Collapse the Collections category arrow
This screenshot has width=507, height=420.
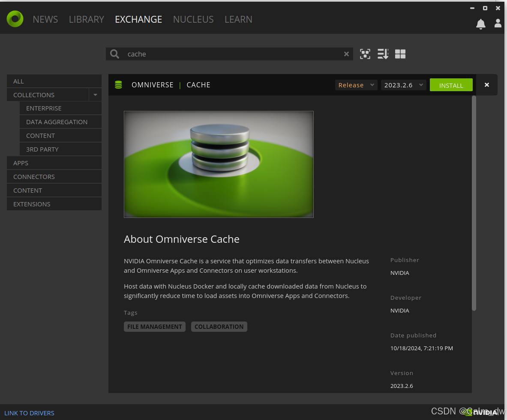95,95
